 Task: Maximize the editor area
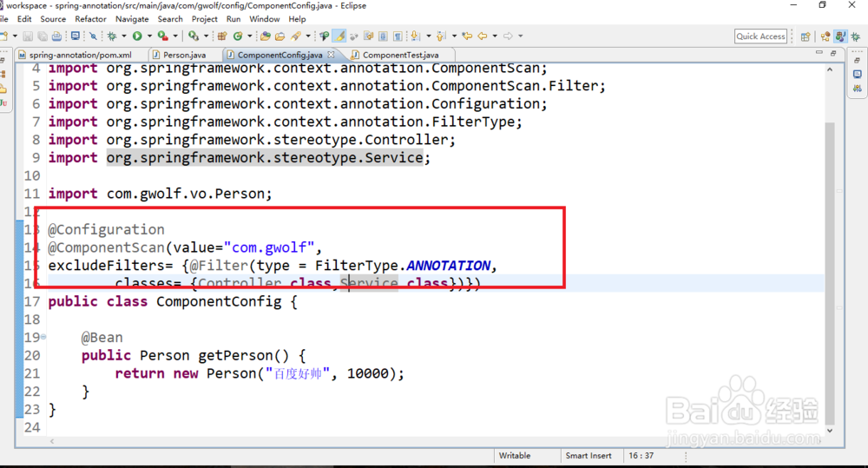833,53
